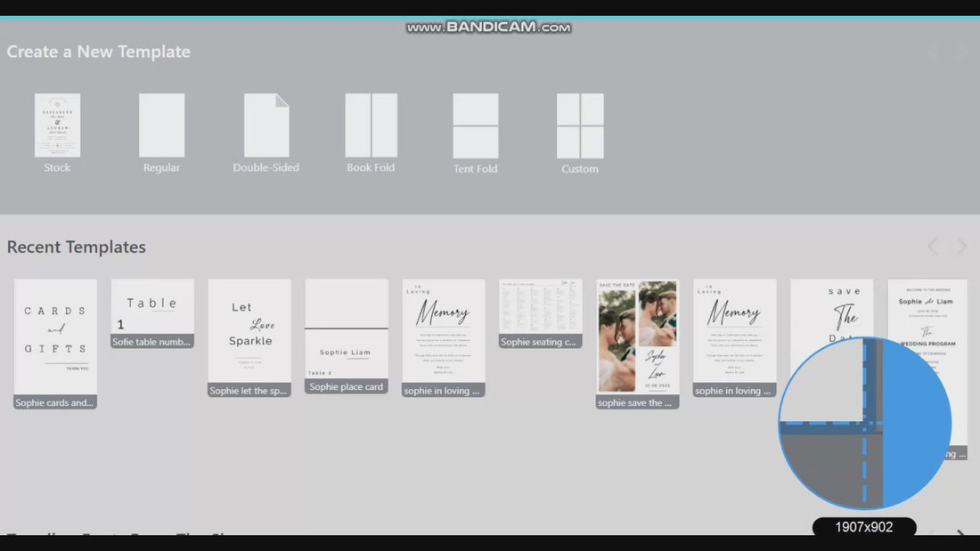Viewport: 980px width, 551px height.
Task: Open Sophie let the sparkle template
Action: 249,337
